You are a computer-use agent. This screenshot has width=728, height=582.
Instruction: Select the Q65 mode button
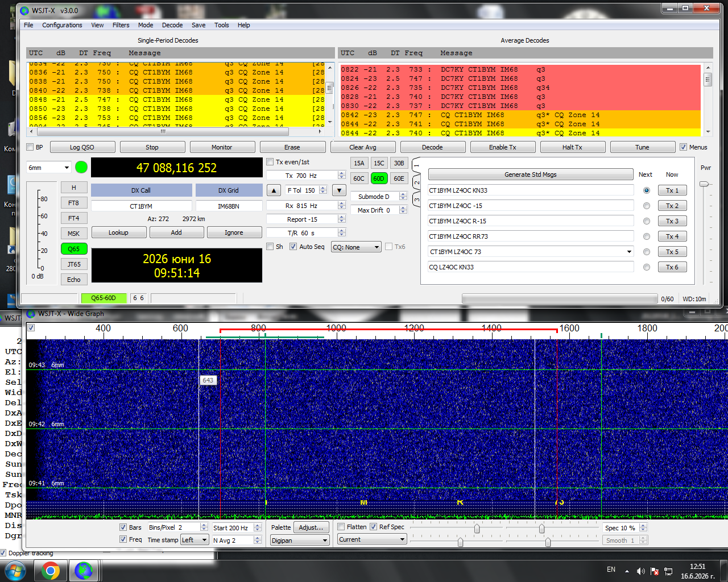(x=74, y=249)
